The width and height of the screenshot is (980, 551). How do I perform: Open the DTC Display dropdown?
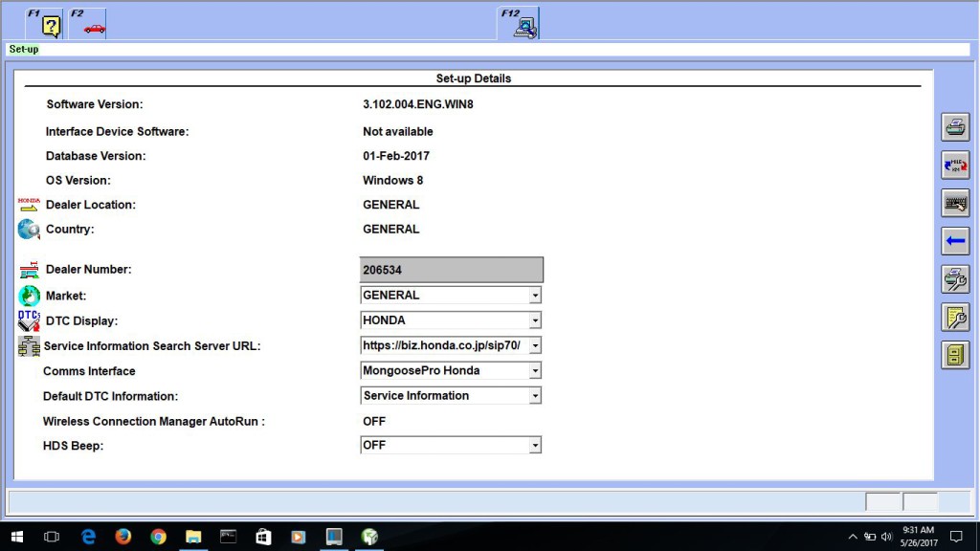pos(535,320)
